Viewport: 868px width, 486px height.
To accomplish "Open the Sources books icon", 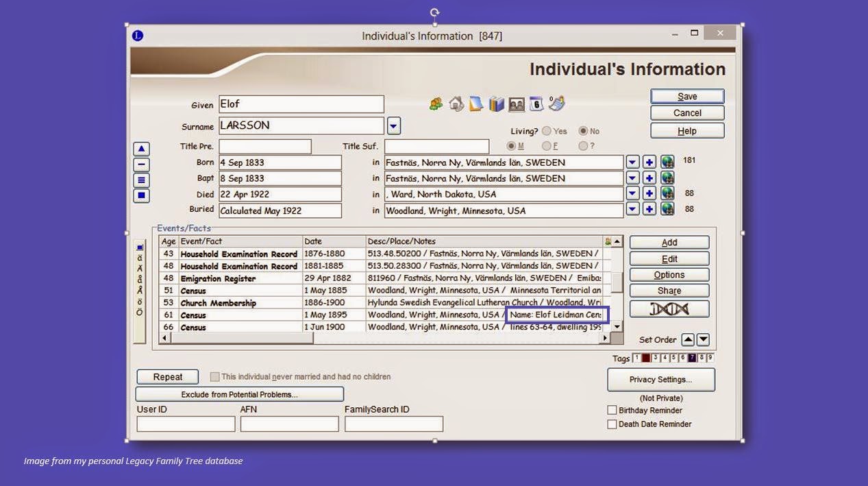I will [x=496, y=104].
